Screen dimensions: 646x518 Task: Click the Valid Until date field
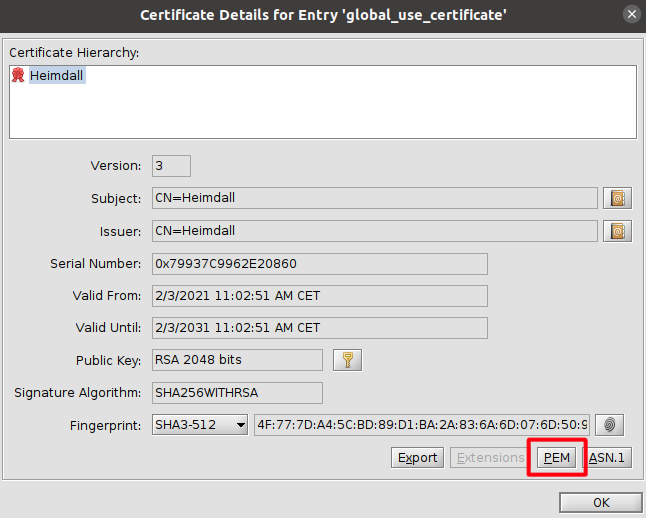319,328
